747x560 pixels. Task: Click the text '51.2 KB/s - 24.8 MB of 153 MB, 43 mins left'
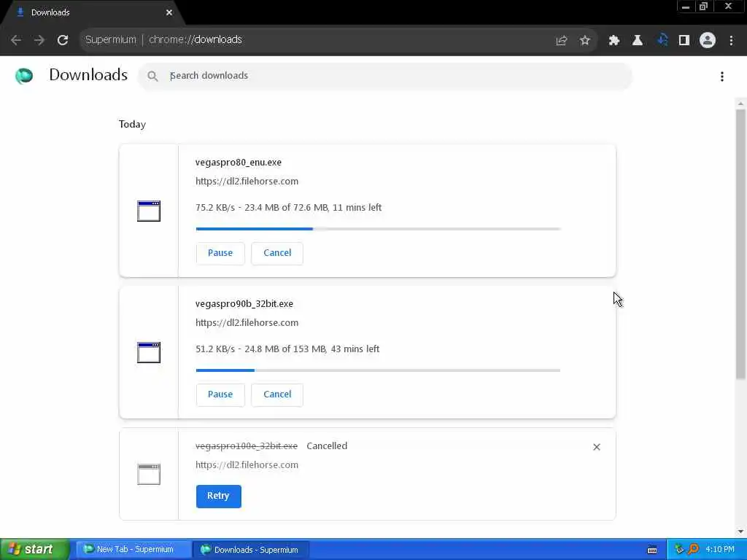pyautogui.click(x=287, y=349)
